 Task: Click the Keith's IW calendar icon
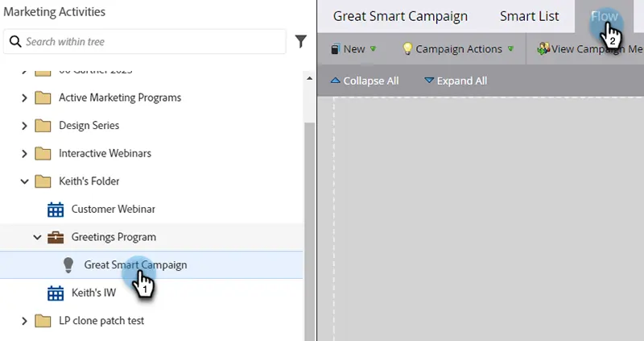coord(56,293)
